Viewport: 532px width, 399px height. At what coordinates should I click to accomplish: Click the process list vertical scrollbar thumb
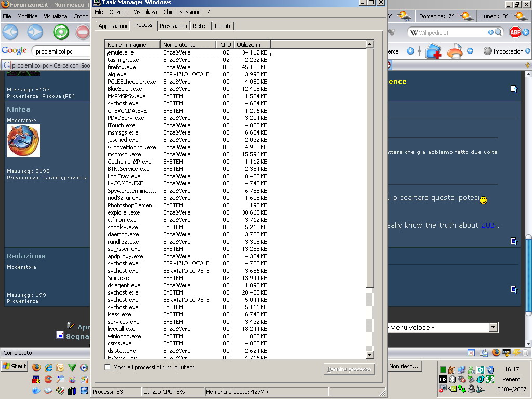tap(370, 168)
